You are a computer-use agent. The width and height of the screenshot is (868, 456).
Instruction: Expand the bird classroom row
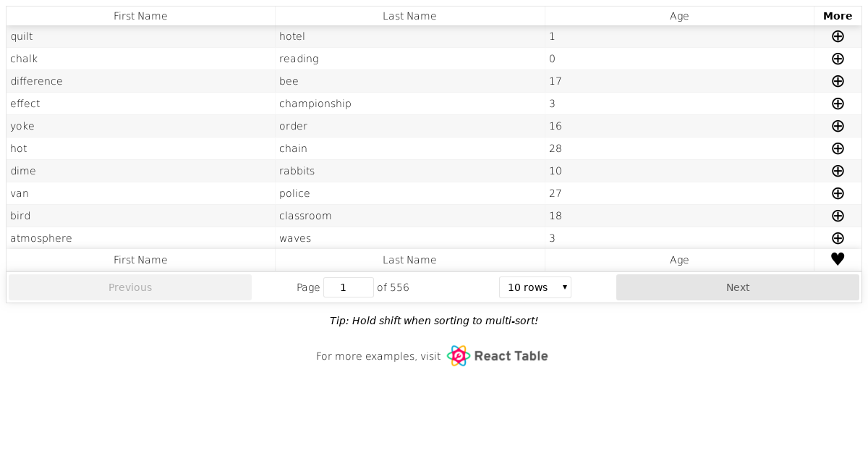(x=838, y=216)
